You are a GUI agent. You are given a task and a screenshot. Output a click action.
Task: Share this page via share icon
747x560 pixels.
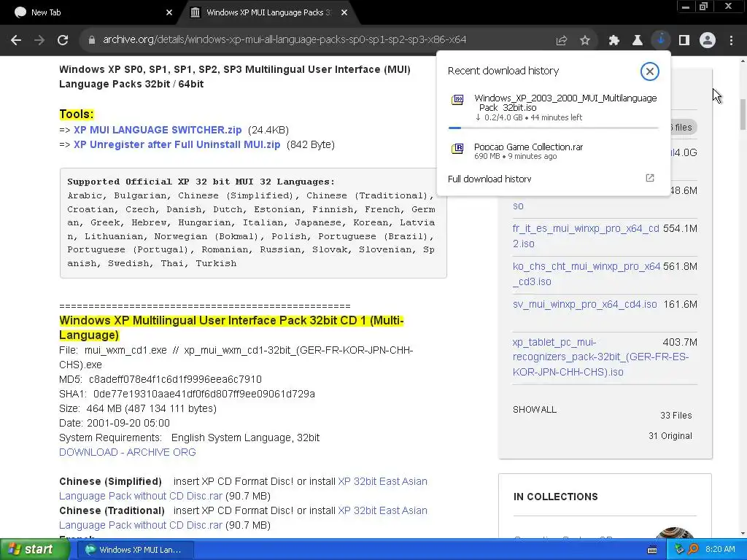[562, 41]
